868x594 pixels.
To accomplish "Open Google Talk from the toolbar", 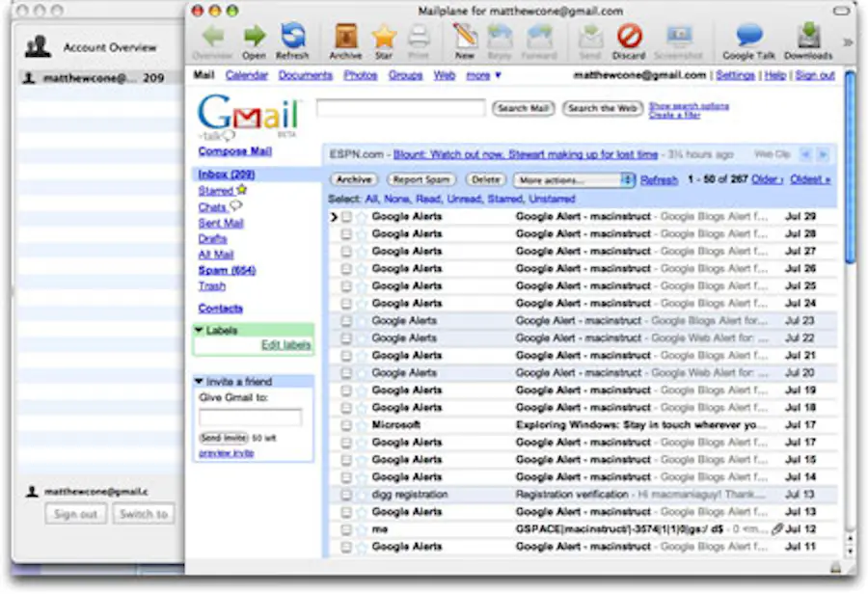I will tap(748, 37).
